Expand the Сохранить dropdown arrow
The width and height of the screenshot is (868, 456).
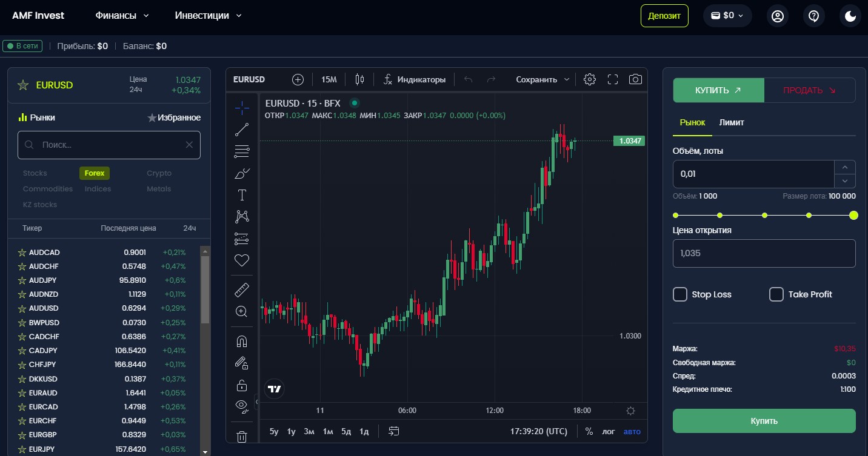(x=567, y=79)
